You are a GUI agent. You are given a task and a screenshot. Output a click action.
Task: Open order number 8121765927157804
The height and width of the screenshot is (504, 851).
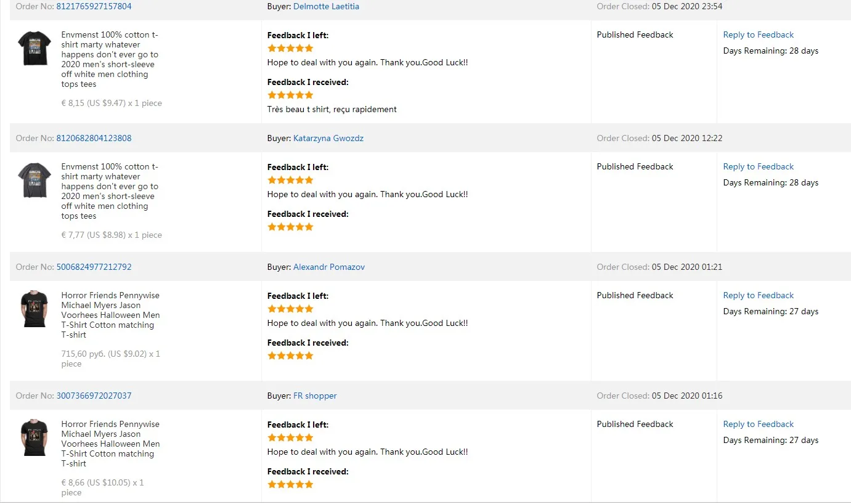click(94, 6)
